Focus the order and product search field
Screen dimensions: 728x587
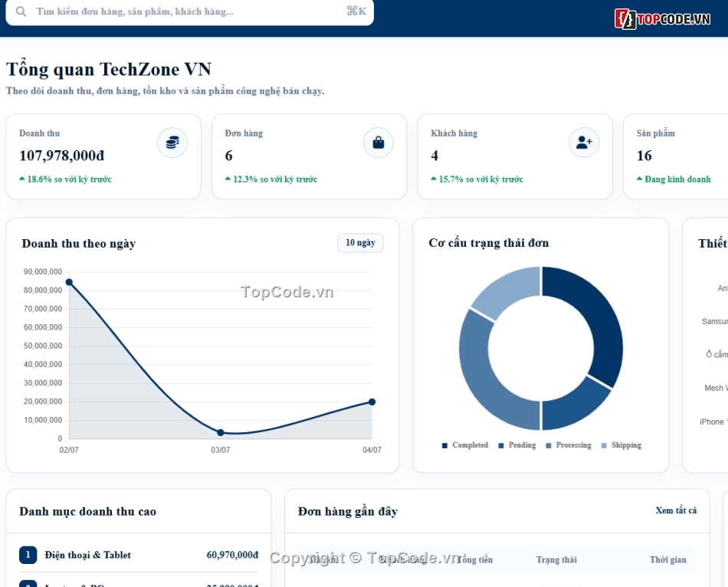click(189, 11)
